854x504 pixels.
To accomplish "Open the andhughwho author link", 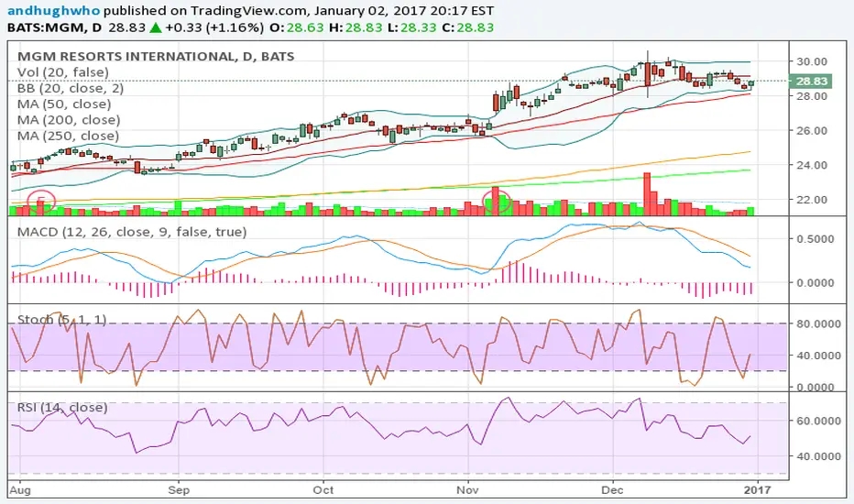I will pos(54,10).
